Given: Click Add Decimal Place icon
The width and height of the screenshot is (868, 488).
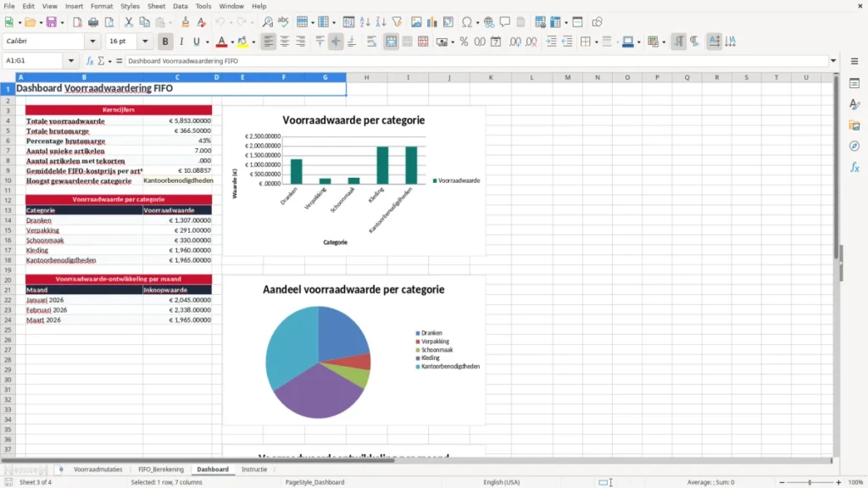Looking at the screenshot, I should click(x=515, y=42).
